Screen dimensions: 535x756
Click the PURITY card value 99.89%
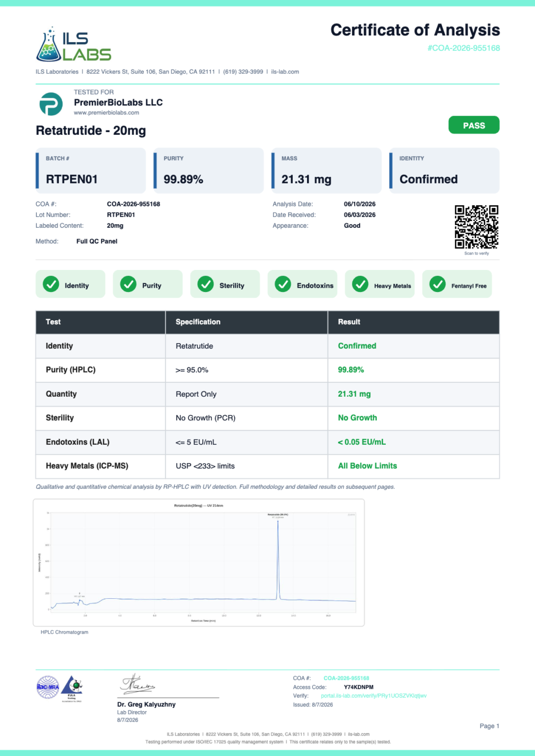tap(184, 179)
